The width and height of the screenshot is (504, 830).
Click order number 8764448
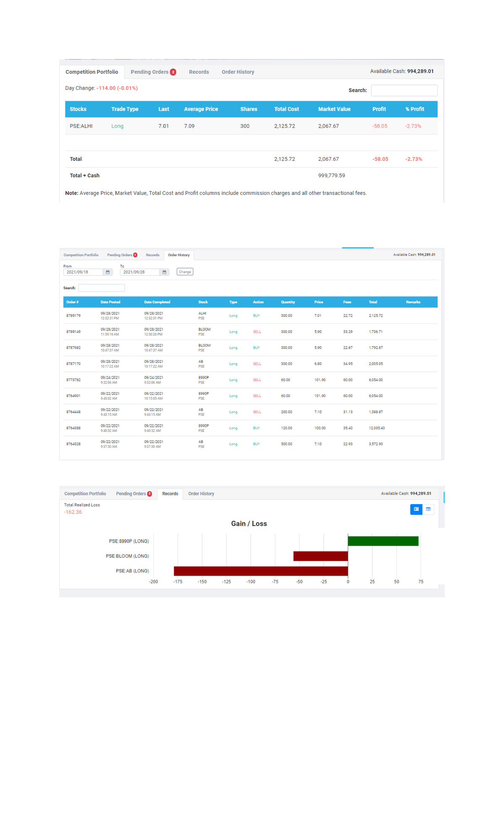coord(73,412)
